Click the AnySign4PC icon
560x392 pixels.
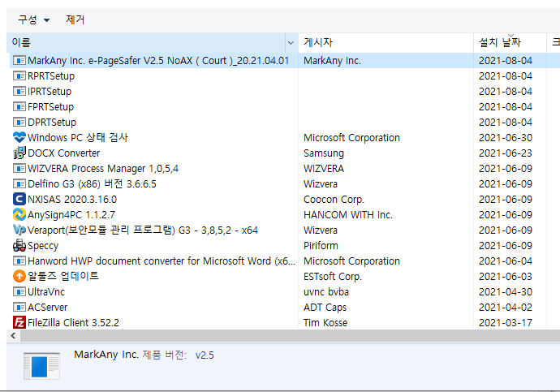tap(19, 215)
